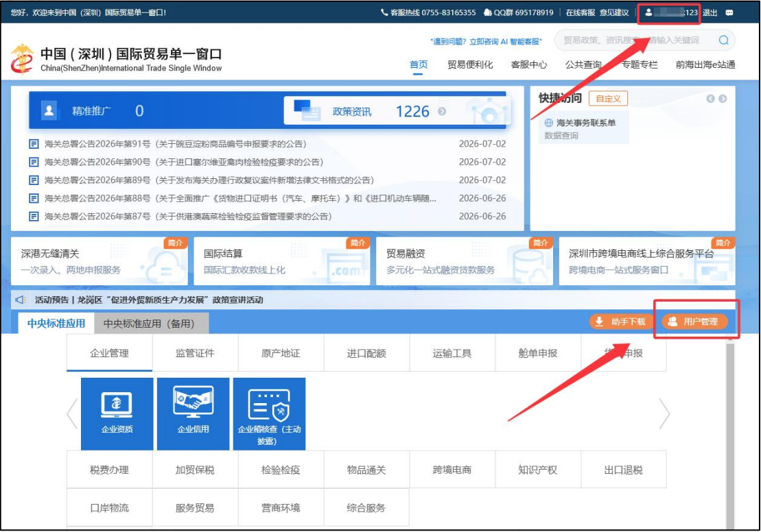Select the 服务贸易 category tab
The height and width of the screenshot is (532, 761).
pos(195,508)
